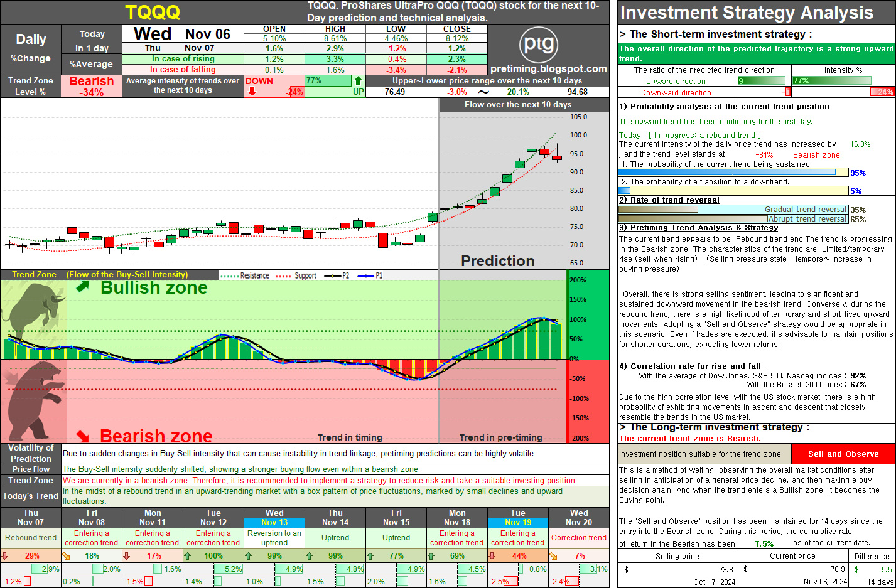Click the red Sell and Observe cell

tap(843, 454)
